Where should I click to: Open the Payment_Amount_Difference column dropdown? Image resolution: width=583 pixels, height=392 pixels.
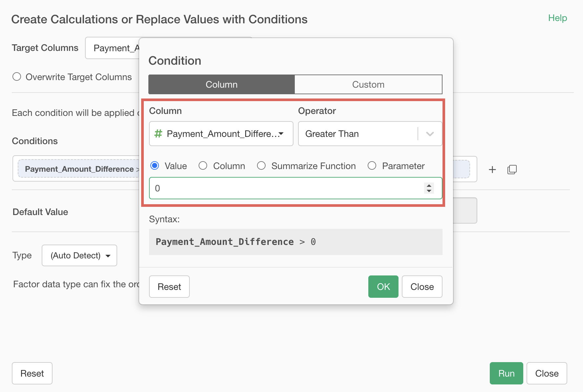point(221,134)
